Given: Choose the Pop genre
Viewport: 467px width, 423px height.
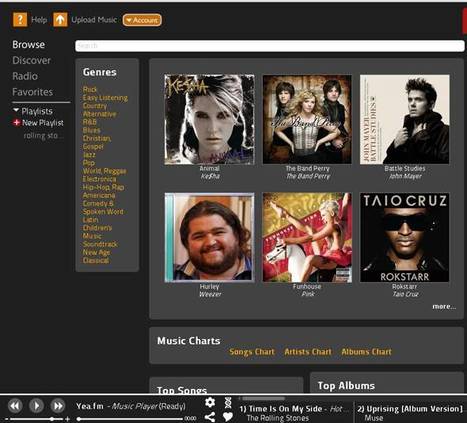Looking at the screenshot, I should click(x=89, y=163).
